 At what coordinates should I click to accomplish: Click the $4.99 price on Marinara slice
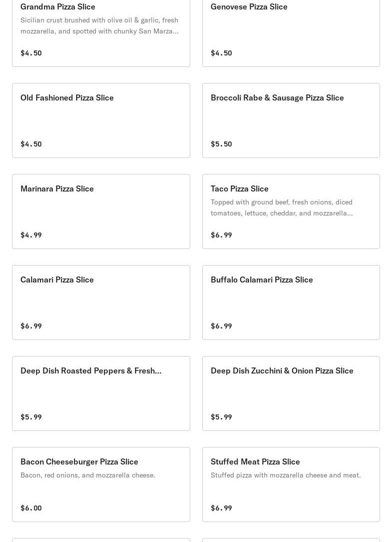coord(31,235)
